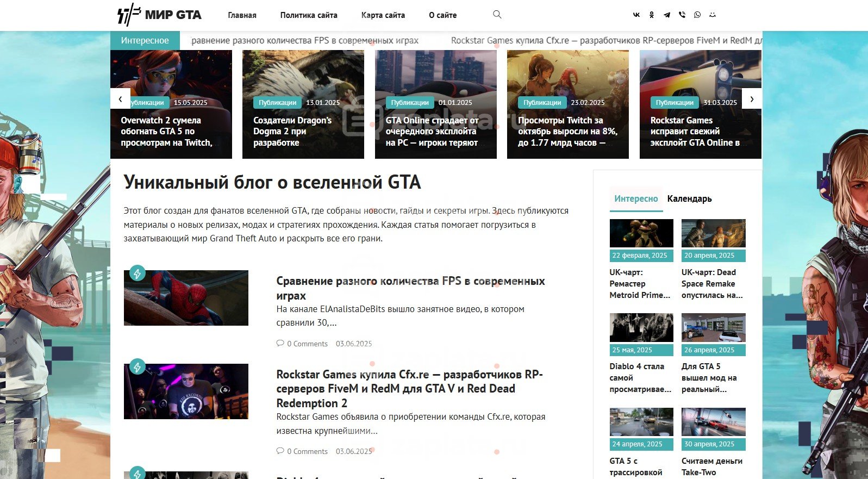This screenshot has width=868, height=479.
Task: Click date 25 мая, 2025 label
Action: tap(641, 350)
